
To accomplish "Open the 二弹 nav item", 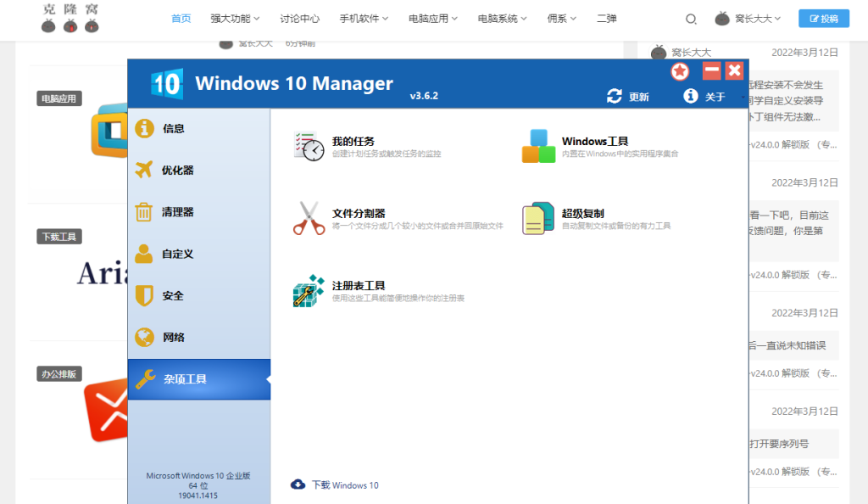I will point(607,19).
